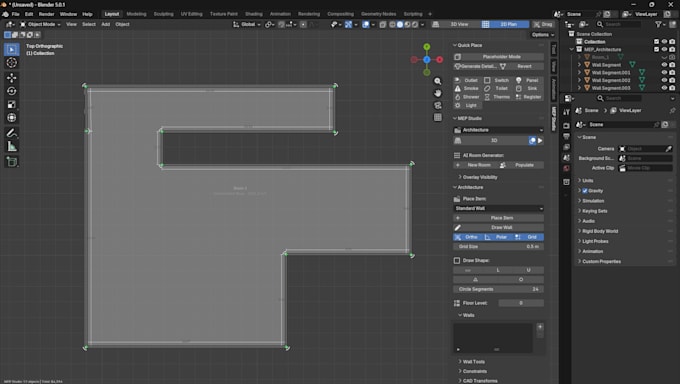Screen dimensions: 680x384
Task: Choose the Move tool
Action: pos(12,78)
